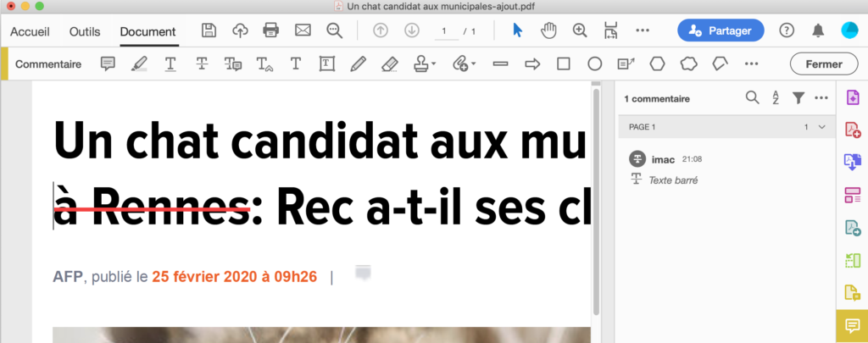Select the text callout tool
The width and height of the screenshot is (868, 343).
click(626, 64)
